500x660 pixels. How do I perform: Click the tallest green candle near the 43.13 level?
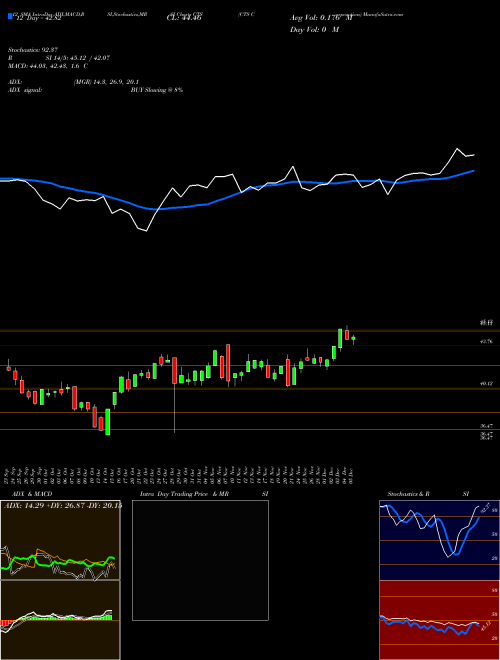tap(340, 338)
